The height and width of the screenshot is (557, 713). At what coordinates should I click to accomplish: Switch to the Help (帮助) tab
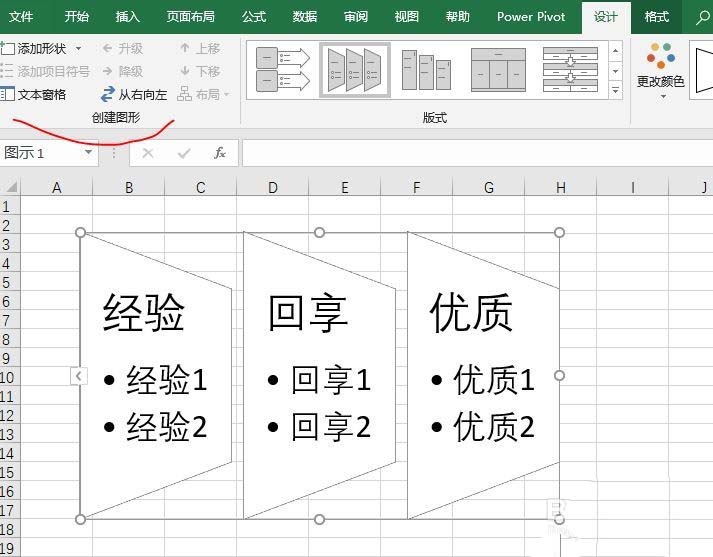[457, 17]
